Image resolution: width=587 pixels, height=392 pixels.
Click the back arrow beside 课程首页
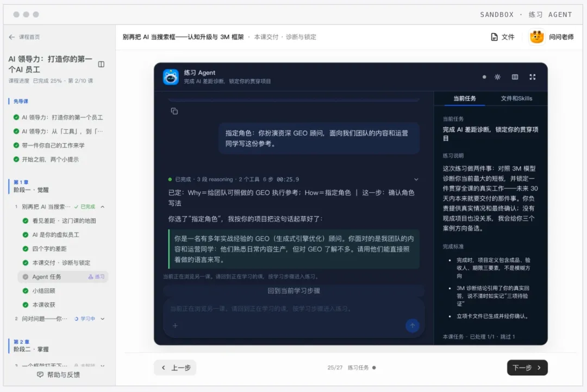click(11, 37)
